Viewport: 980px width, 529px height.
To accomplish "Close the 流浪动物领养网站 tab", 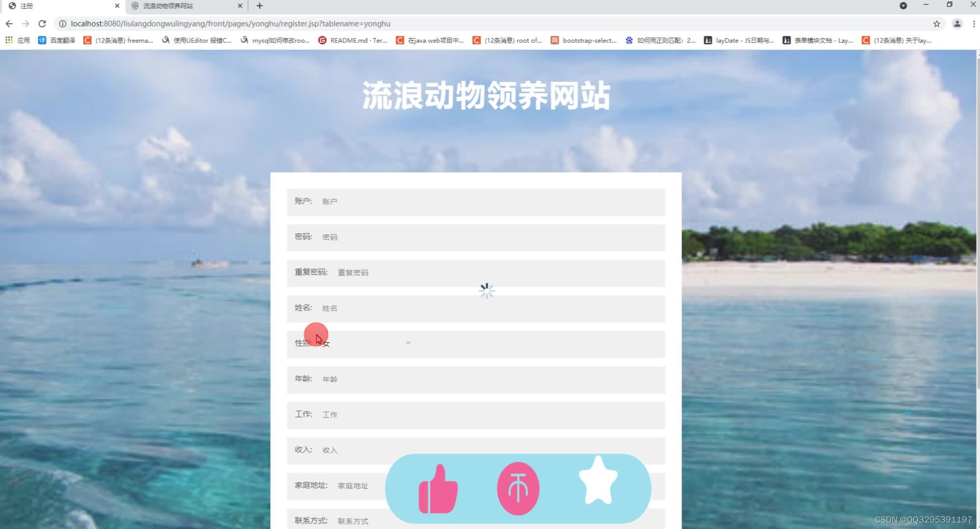I will click(x=240, y=6).
